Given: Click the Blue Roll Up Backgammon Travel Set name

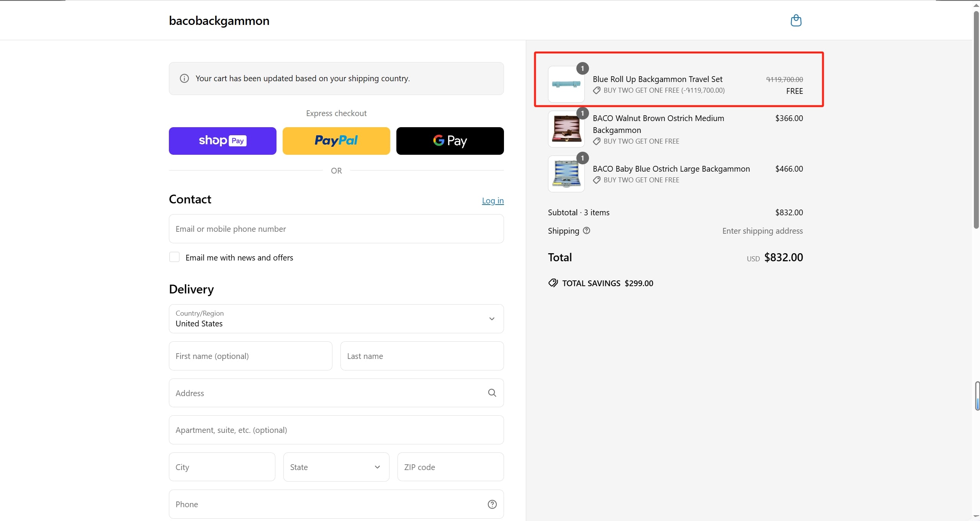Looking at the screenshot, I should pyautogui.click(x=658, y=79).
